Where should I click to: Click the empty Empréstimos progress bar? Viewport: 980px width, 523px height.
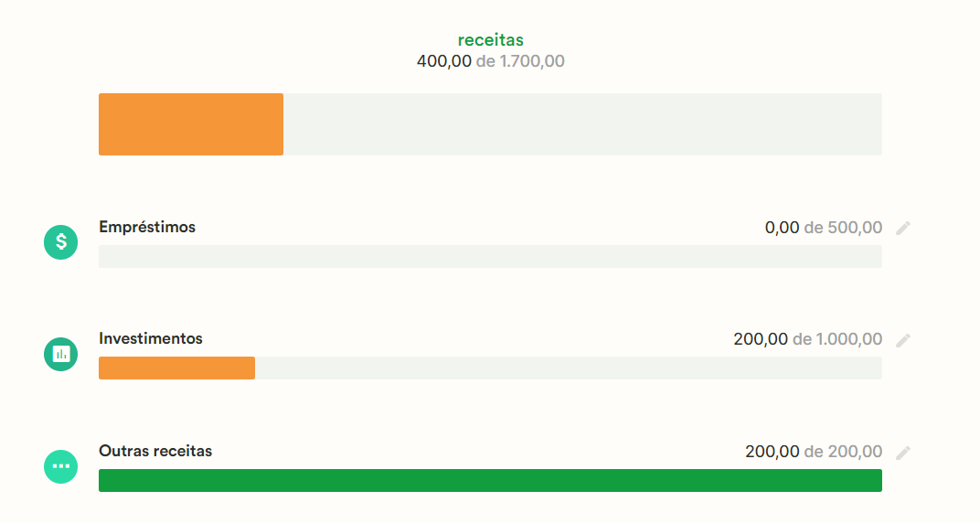[491, 256]
